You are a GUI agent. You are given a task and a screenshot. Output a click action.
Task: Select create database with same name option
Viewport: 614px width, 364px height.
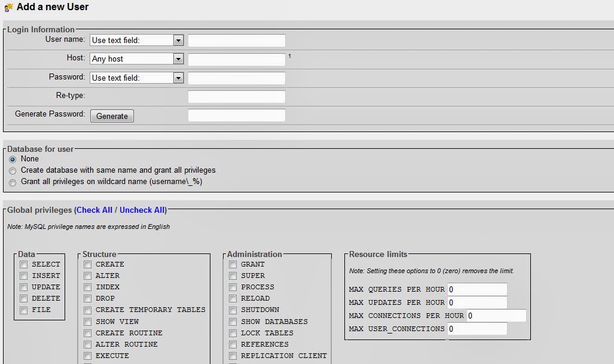point(13,171)
